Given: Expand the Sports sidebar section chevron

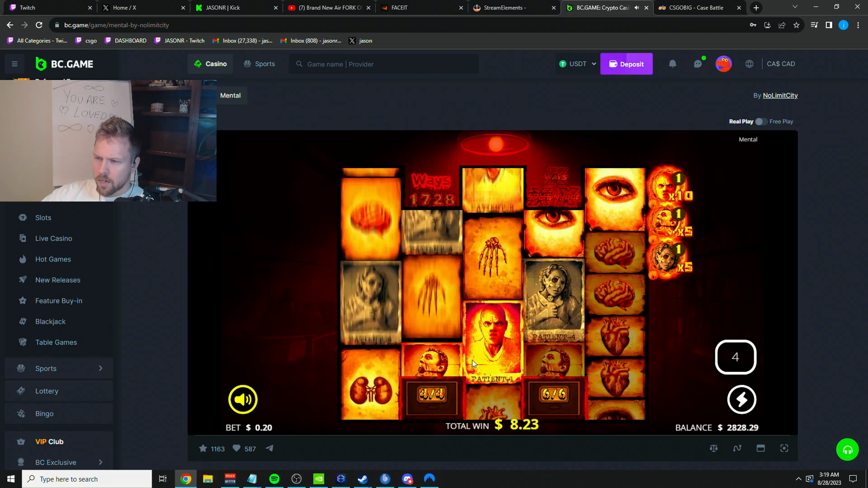Looking at the screenshot, I should click(x=100, y=368).
